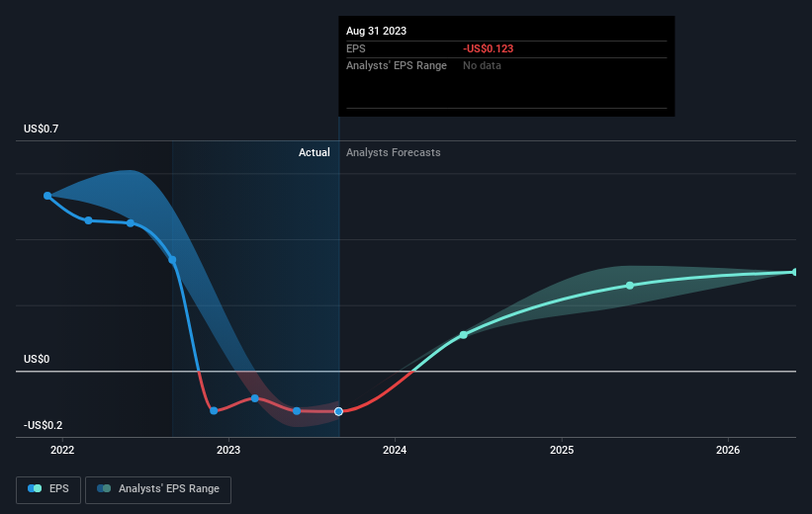Click the EPS data point at chart low after 2023 drop
The height and width of the screenshot is (514, 812).
click(214, 410)
